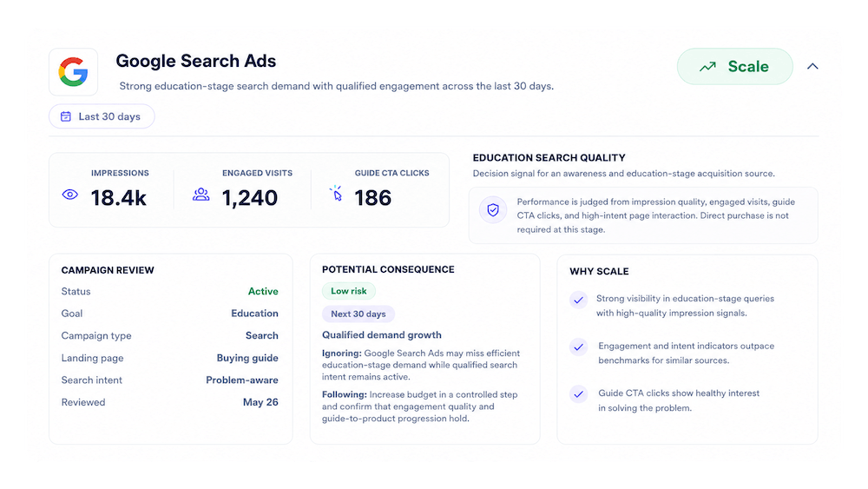The height and width of the screenshot is (489, 868).
Task: Click checkmark beside Engagement and intent reason
Action: (x=578, y=347)
